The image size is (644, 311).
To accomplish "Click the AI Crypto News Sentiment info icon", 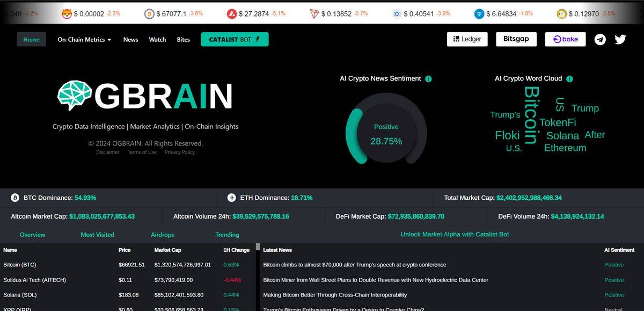I will tap(428, 78).
